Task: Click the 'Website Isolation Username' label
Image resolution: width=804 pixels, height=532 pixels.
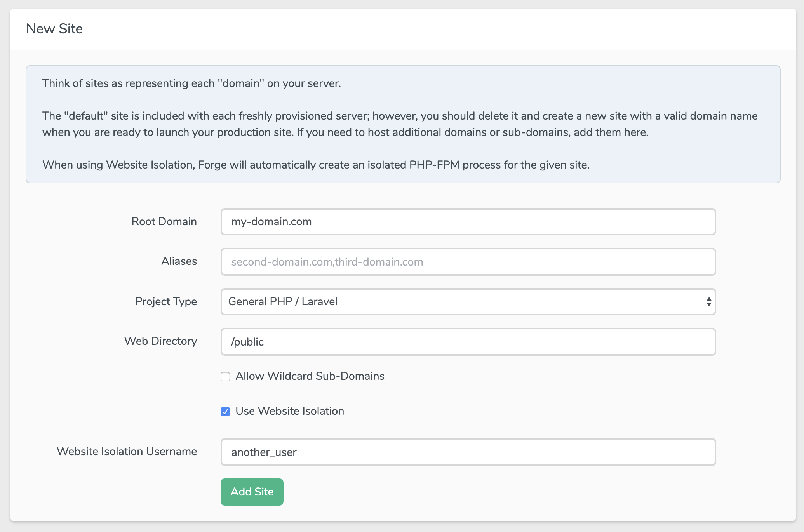Action: tap(127, 451)
